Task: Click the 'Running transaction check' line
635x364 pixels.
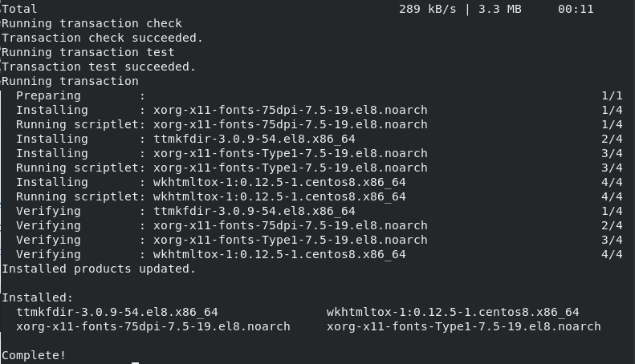Action: click(92, 23)
